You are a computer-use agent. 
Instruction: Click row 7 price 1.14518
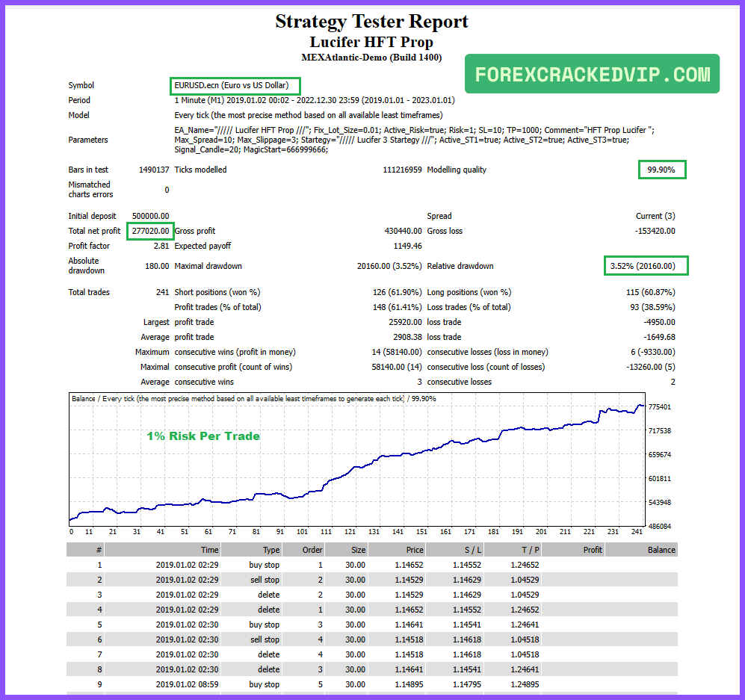pos(409,655)
